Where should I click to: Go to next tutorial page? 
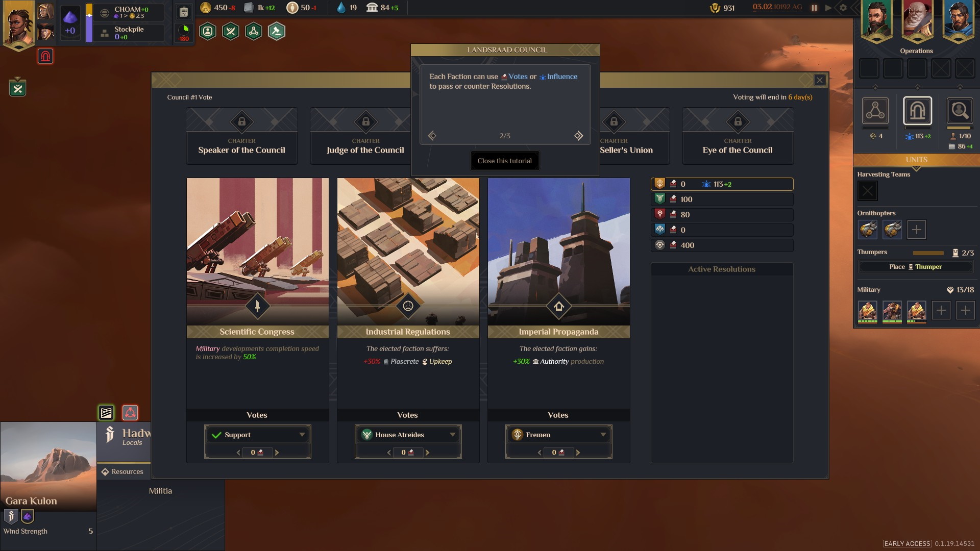pos(578,136)
